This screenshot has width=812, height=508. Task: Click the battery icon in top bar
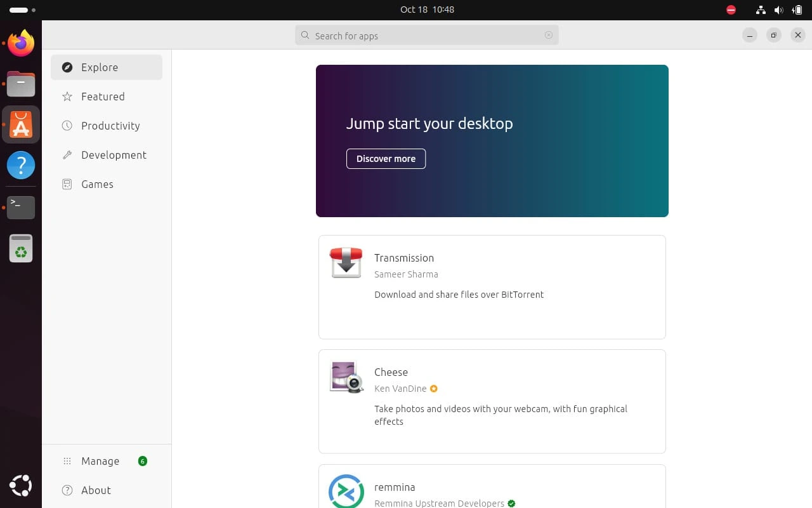click(x=797, y=10)
